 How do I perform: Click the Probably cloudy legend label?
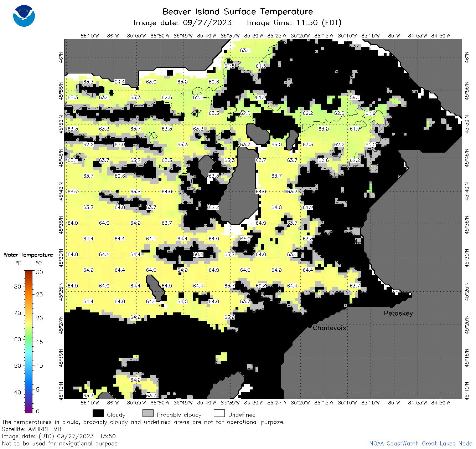[179, 415]
